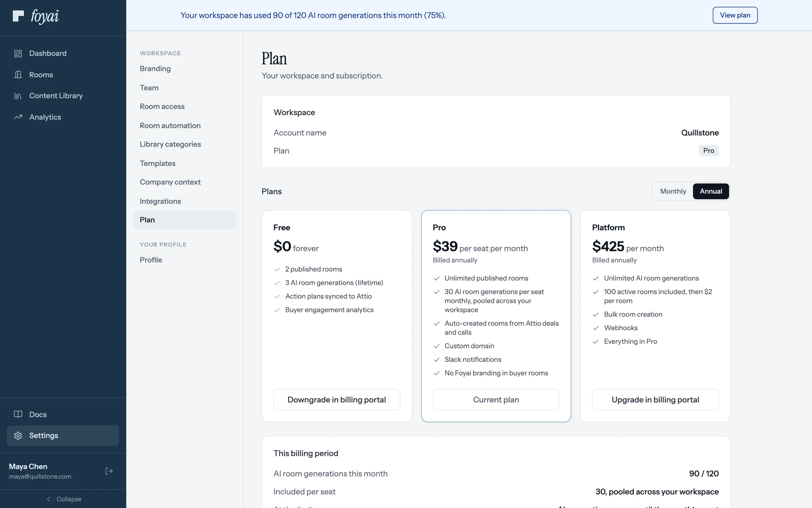Click the 90 / 120 usage value
The height and width of the screenshot is (508, 812).
tap(704, 473)
